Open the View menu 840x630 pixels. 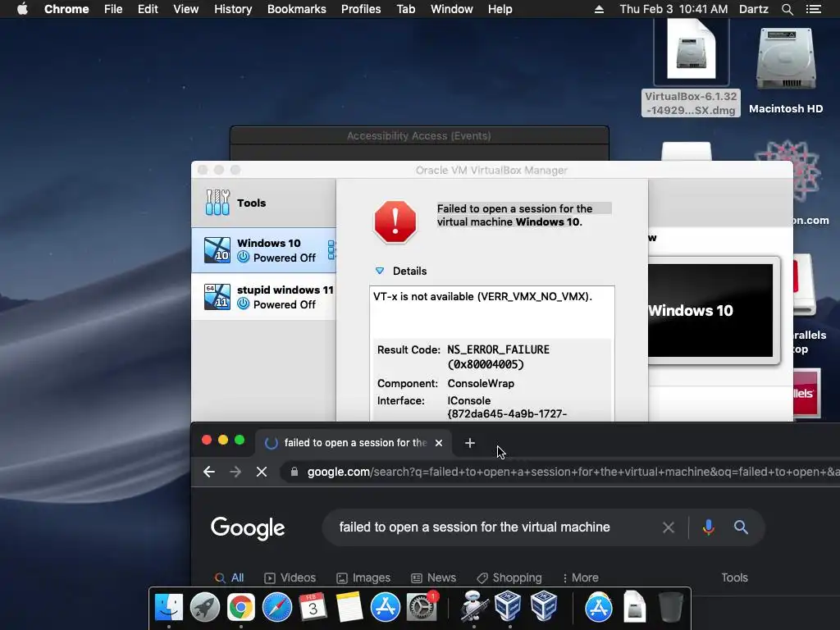[x=186, y=9]
